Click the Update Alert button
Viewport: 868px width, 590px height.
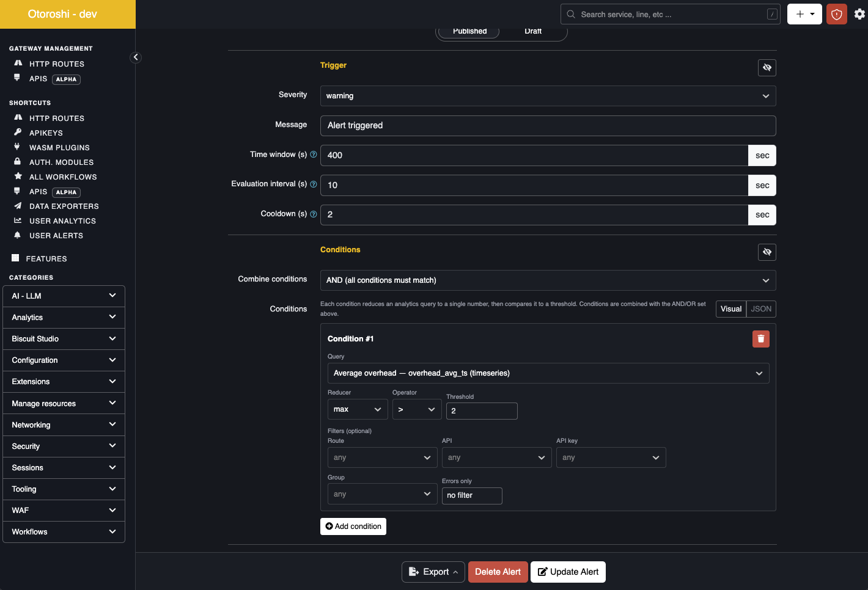(x=568, y=572)
